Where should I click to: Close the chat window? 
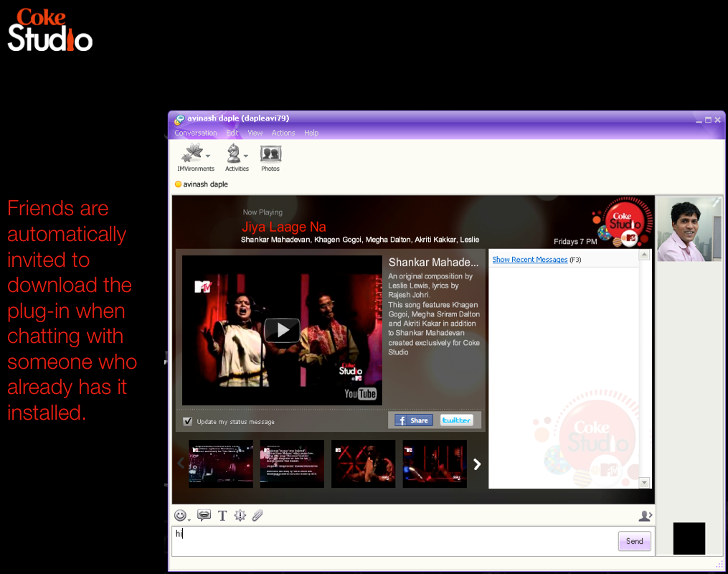point(717,120)
